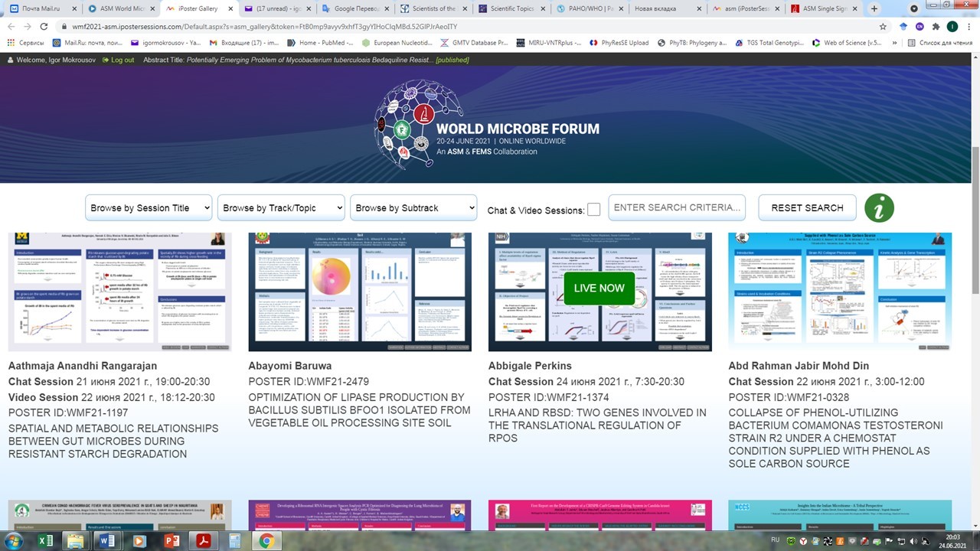Open the Chrome three-dot menu
The width and height of the screenshot is (980, 551).
coord(969,26)
